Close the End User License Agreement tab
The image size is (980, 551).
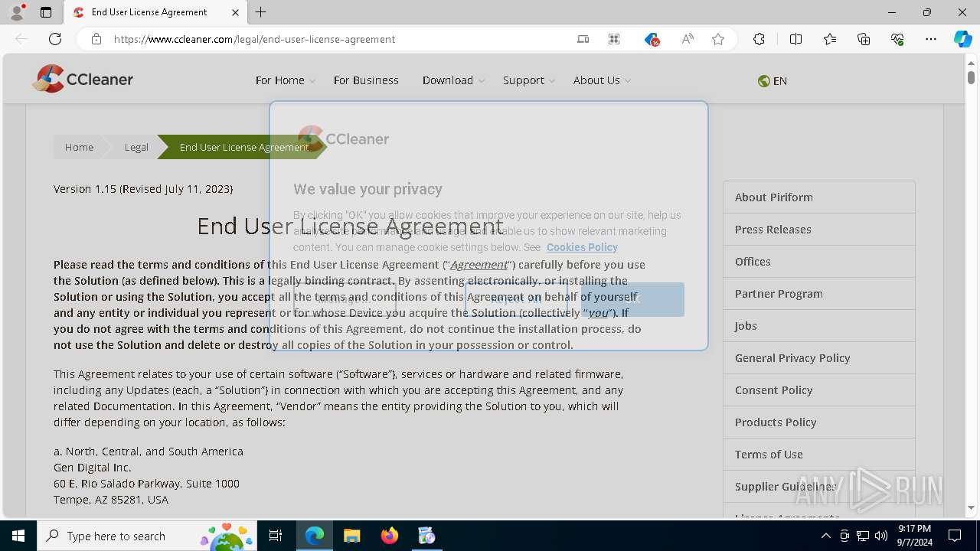(235, 12)
